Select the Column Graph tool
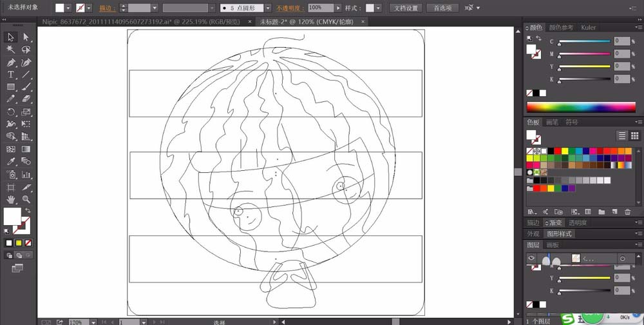Screen dimensions: 644x325 click(x=26, y=175)
